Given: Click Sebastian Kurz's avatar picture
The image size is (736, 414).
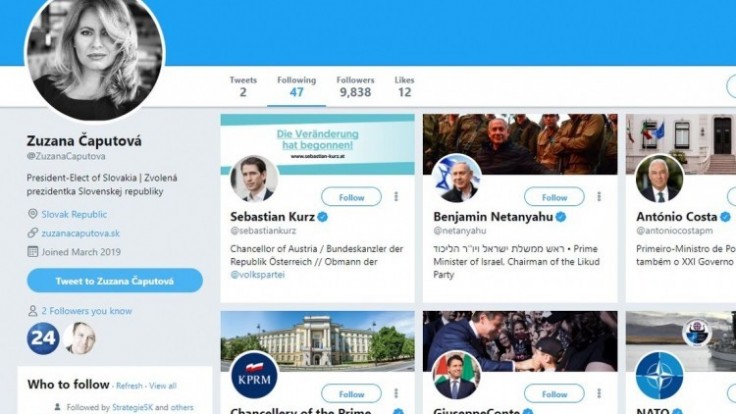Looking at the screenshot, I should point(254,179).
